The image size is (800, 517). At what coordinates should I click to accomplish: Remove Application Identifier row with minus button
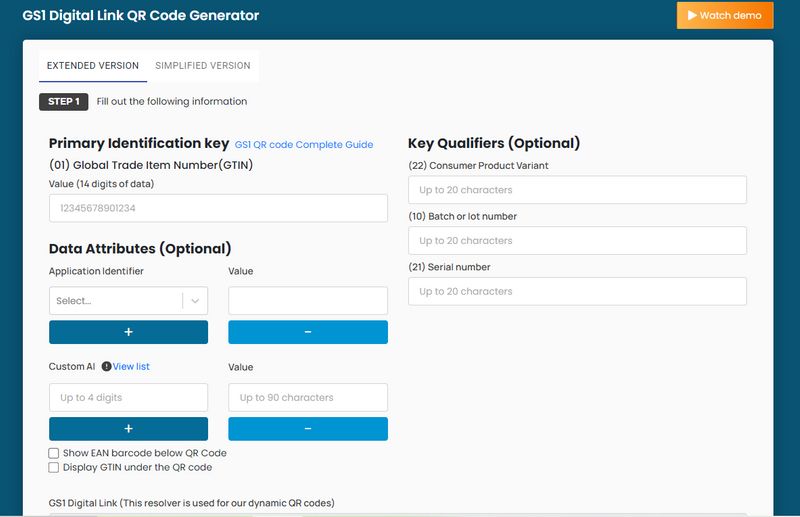308,332
